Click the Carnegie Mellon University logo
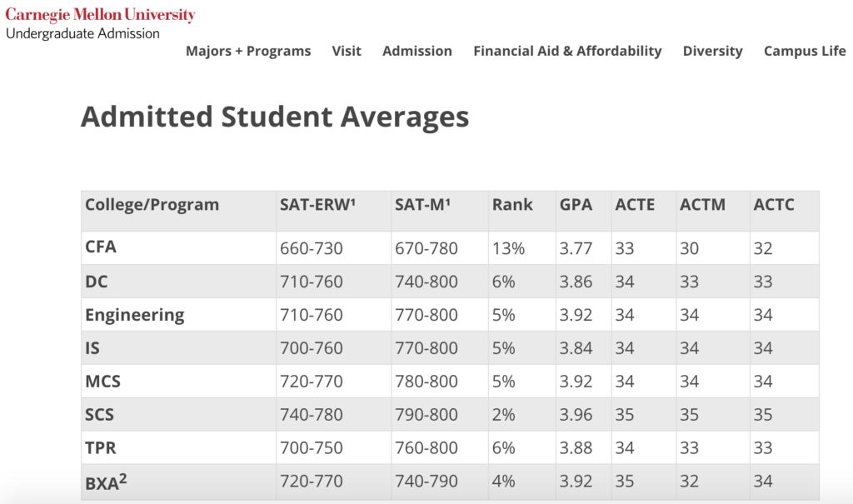The image size is (853, 504). (x=99, y=14)
